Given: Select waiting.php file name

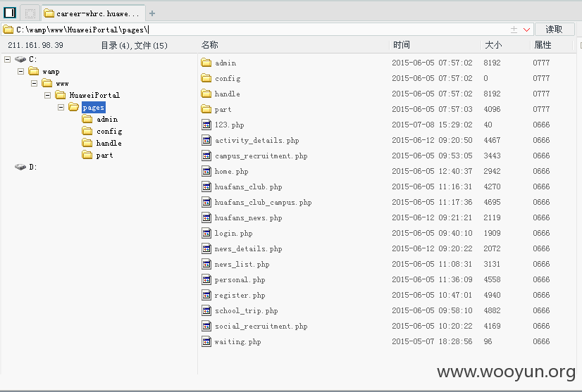Looking at the screenshot, I should click(237, 342).
